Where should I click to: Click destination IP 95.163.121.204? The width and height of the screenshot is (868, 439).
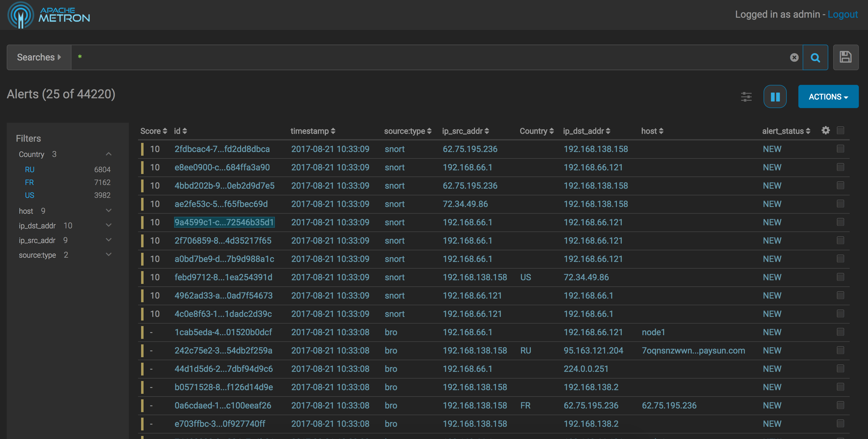pyautogui.click(x=593, y=350)
